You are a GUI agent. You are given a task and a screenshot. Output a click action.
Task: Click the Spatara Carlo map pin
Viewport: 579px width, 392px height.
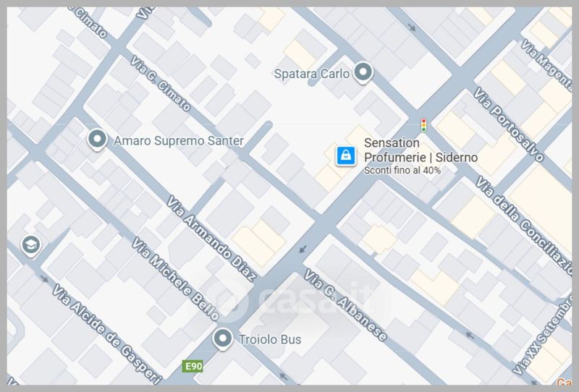coord(363,72)
